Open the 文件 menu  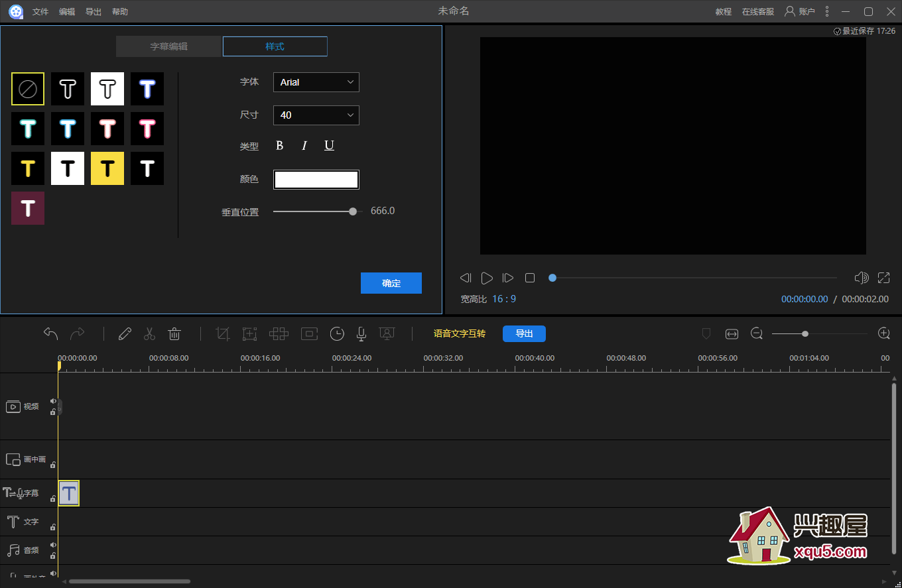point(40,12)
